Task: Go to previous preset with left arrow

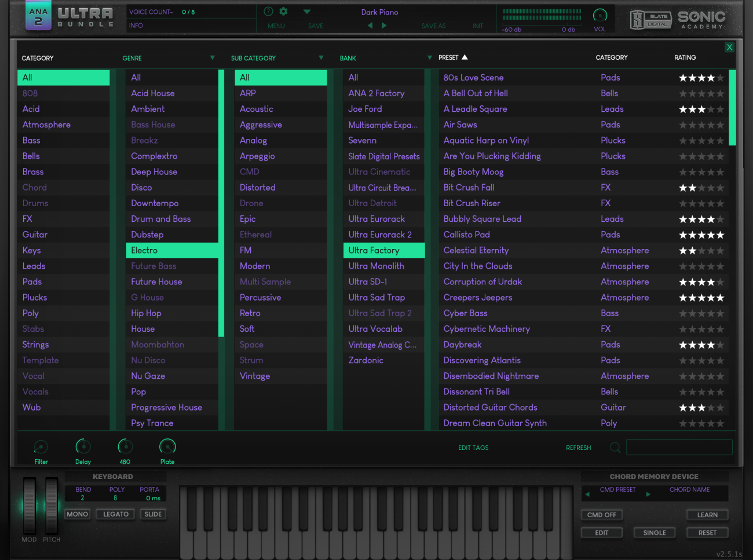Action: point(370,25)
